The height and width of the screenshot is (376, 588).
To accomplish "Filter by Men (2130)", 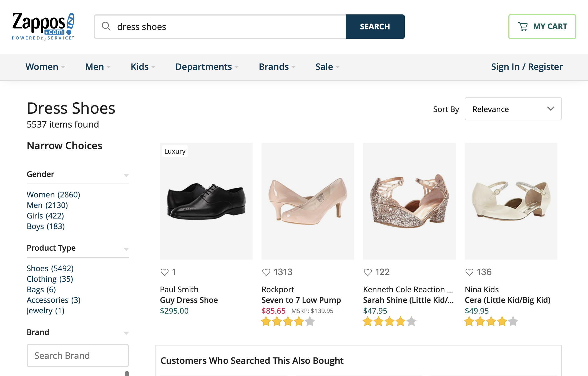I will 47,205.
